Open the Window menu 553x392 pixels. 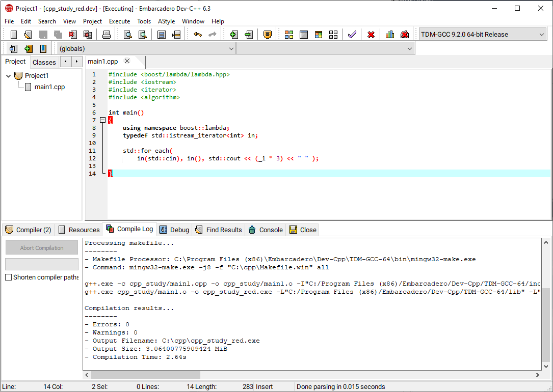coord(193,21)
